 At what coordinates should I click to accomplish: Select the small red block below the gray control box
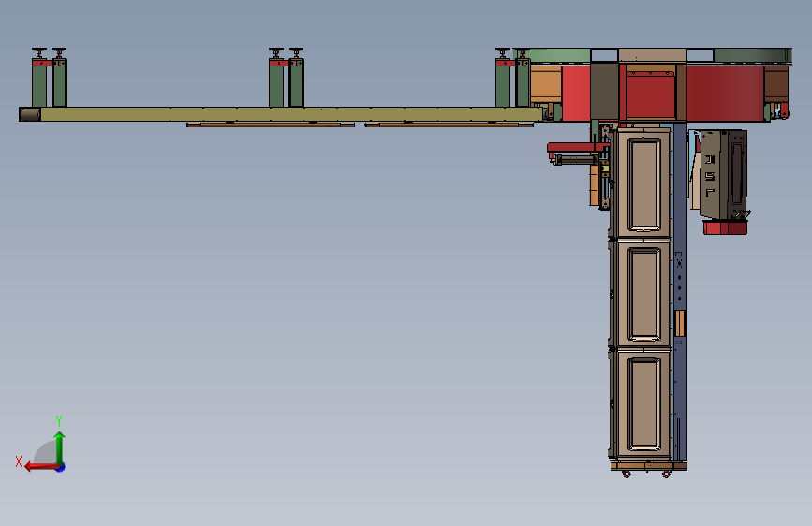click(x=725, y=227)
